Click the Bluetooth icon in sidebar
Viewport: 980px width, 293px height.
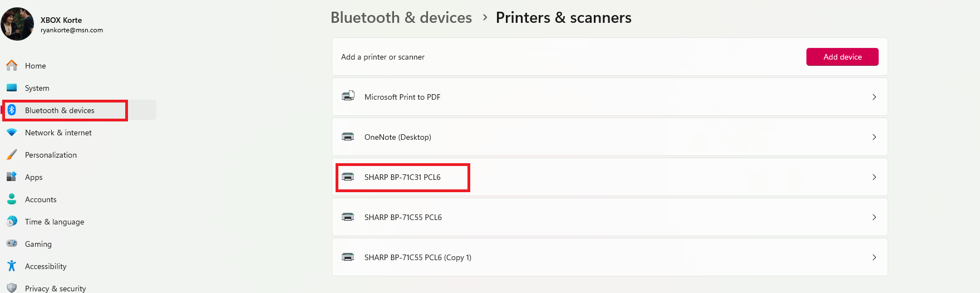[12, 110]
